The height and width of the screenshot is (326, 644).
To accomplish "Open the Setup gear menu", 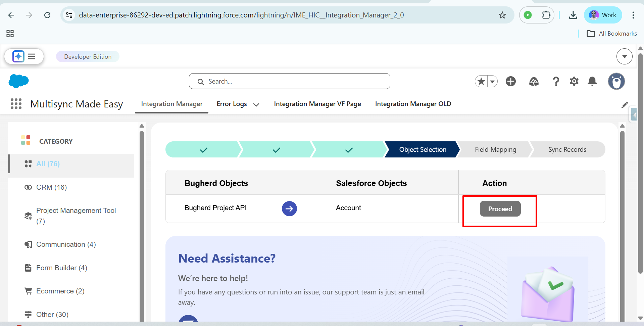I will pos(574,81).
